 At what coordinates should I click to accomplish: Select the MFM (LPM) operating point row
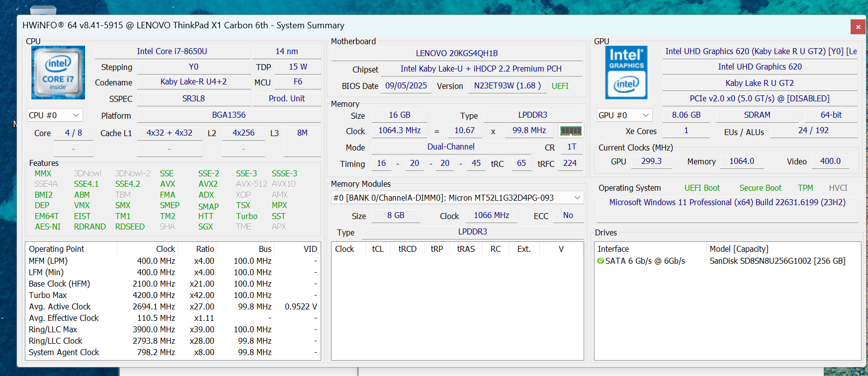coord(173,261)
